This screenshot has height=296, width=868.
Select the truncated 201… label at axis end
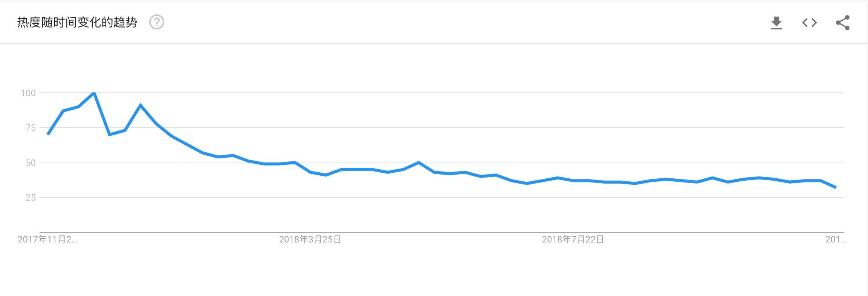click(x=836, y=239)
